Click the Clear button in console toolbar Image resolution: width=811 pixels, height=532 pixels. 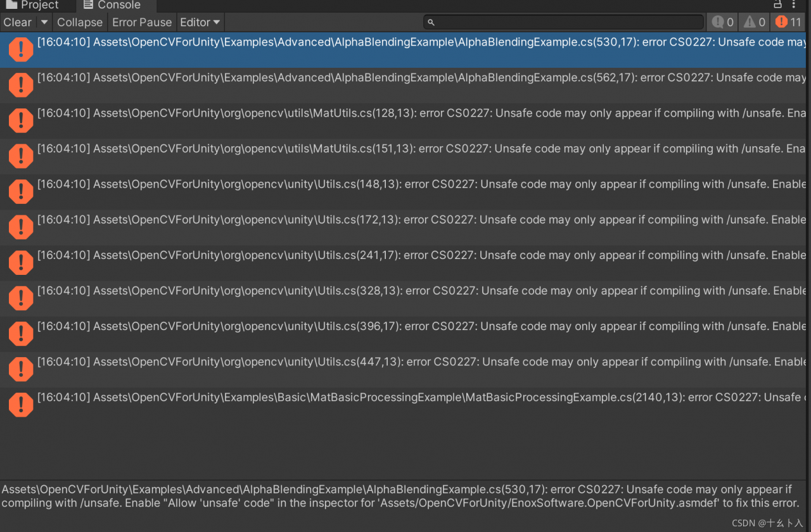[x=18, y=22]
